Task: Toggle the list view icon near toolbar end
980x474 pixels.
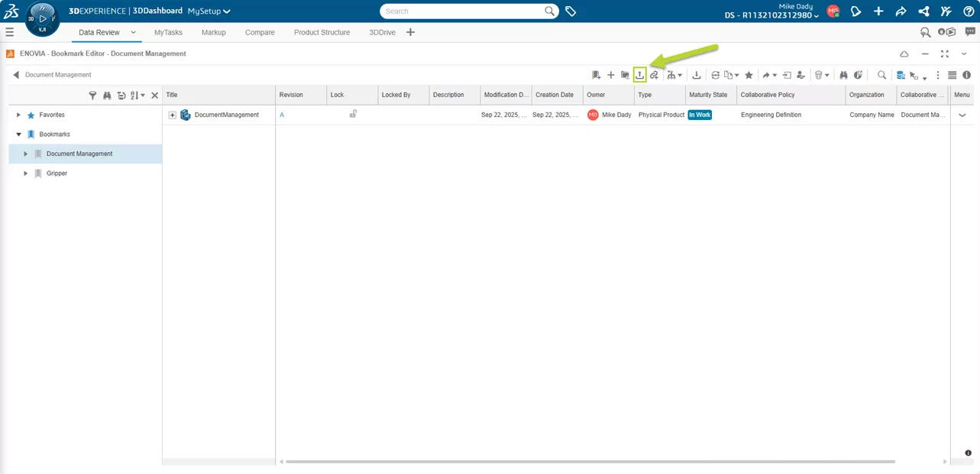Action: pos(951,74)
